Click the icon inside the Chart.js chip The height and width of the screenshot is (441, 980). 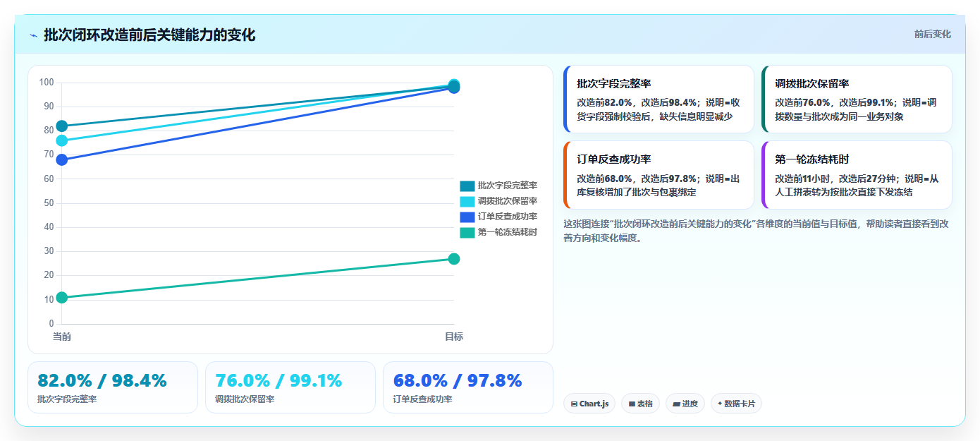point(574,404)
